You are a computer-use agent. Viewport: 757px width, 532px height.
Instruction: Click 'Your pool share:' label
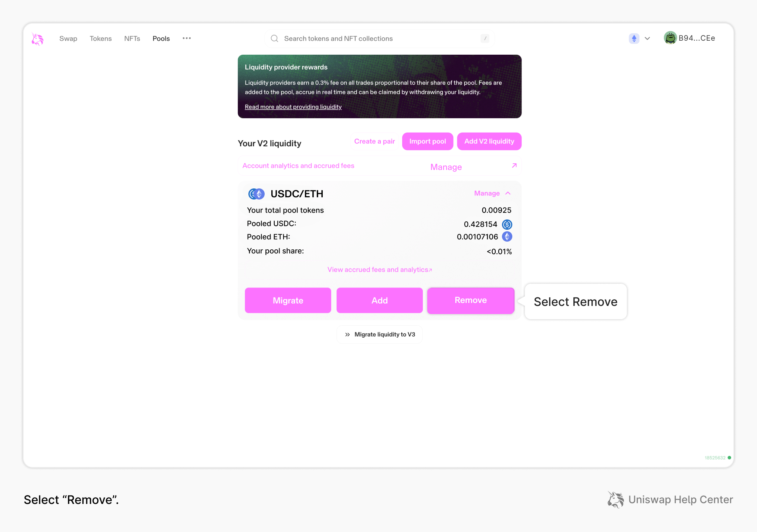coord(275,251)
